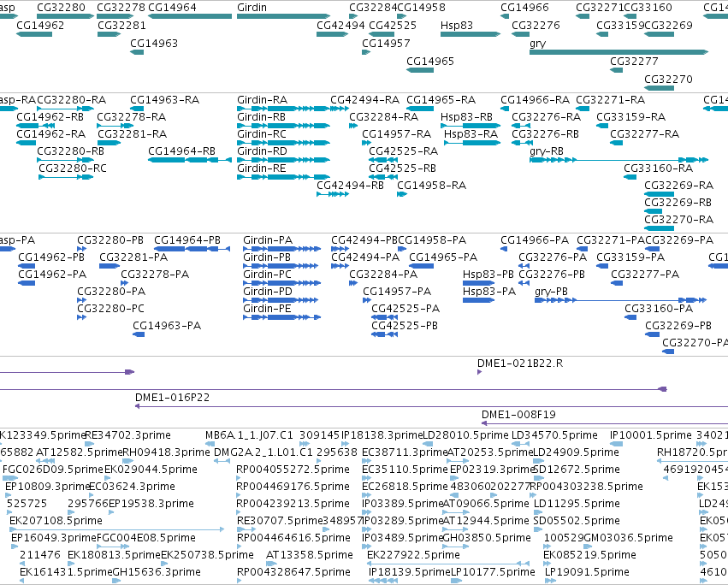728x585 pixels.
Task: Open the CG14957 gene label
Action: (x=386, y=44)
